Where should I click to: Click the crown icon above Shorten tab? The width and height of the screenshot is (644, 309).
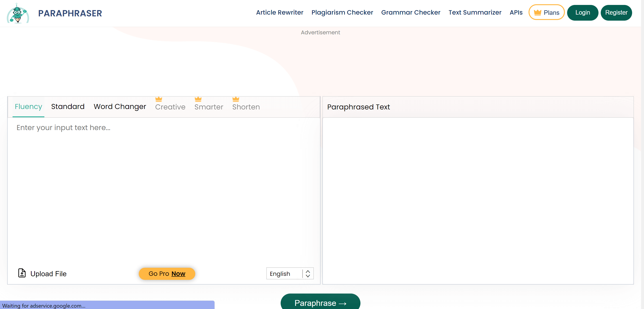(x=236, y=99)
